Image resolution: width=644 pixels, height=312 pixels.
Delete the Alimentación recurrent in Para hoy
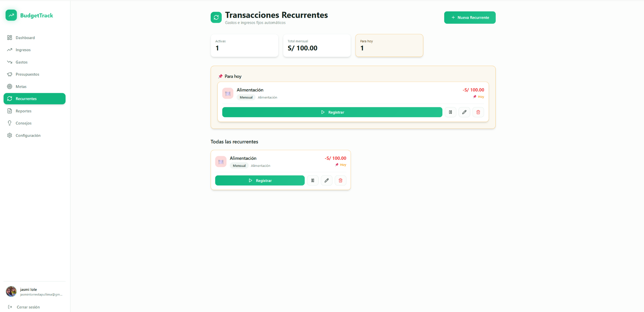(x=478, y=112)
